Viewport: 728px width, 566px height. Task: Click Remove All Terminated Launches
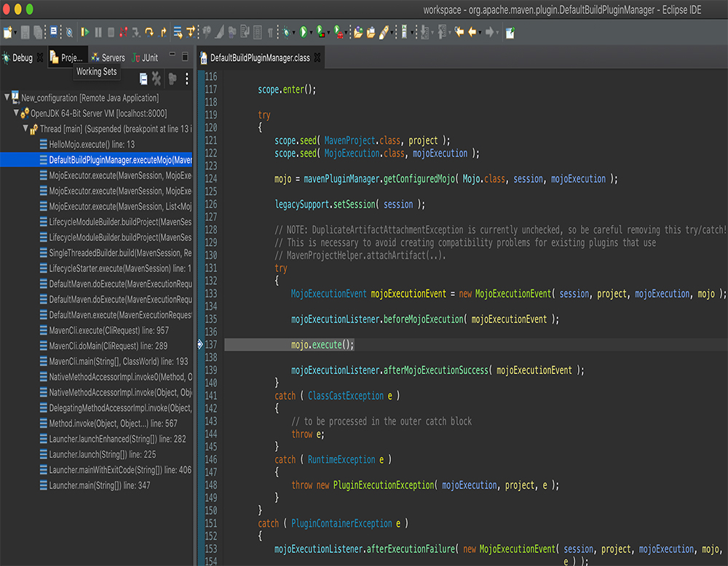tap(143, 79)
